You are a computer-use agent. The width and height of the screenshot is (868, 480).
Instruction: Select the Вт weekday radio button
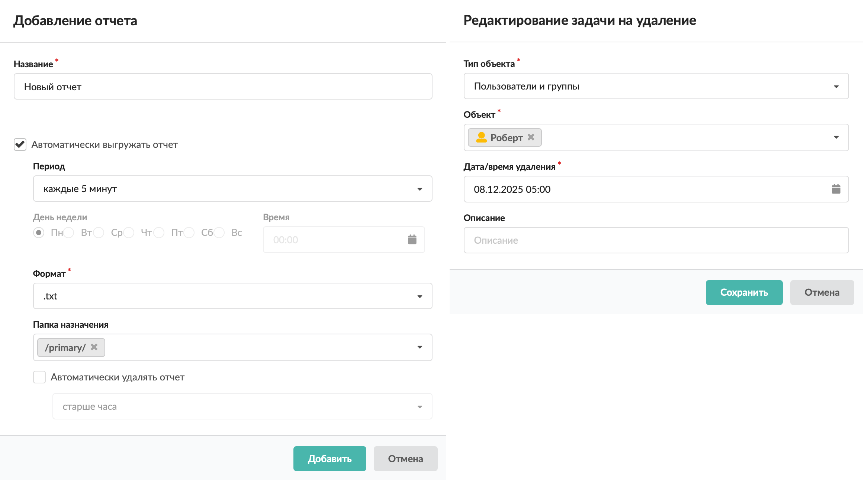pyautogui.click(x=68, y=233)
